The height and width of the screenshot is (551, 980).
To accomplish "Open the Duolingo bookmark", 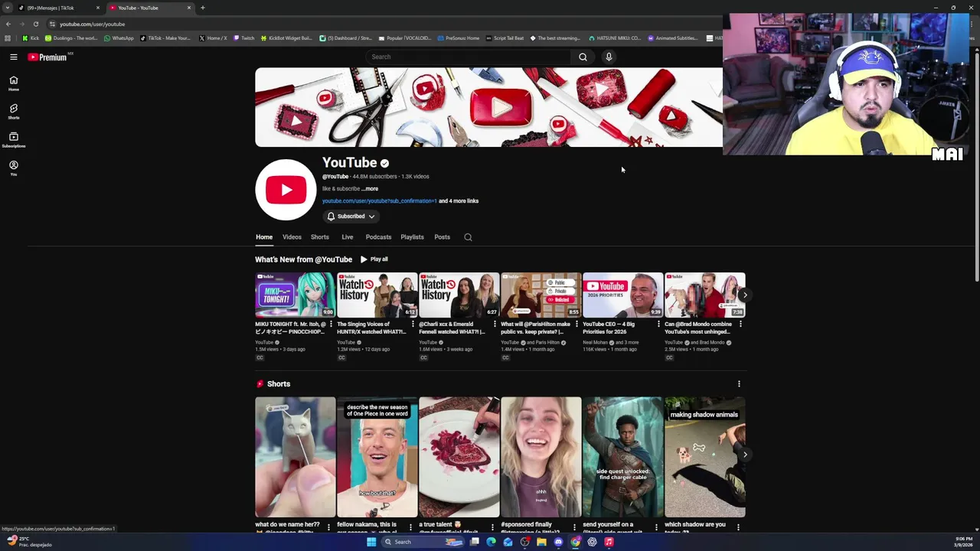I will [71, 38].
